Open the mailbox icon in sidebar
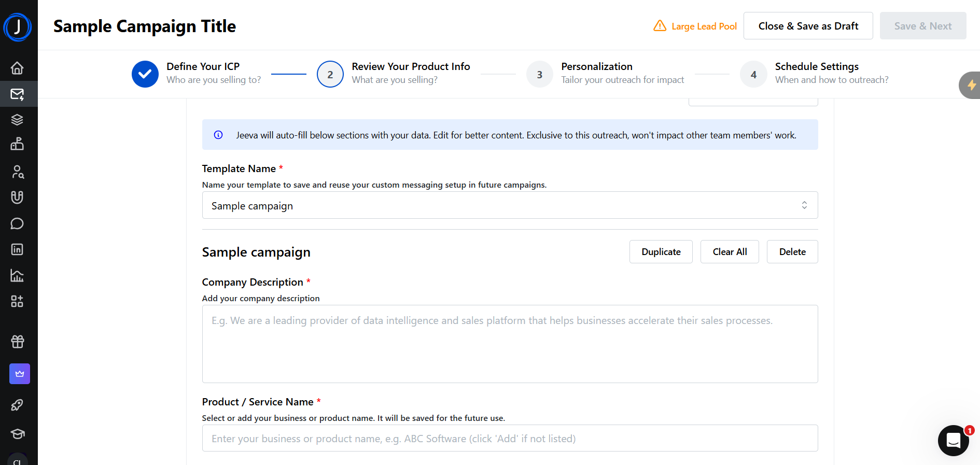This screenshot has width=980, height=465. point(17,144)
